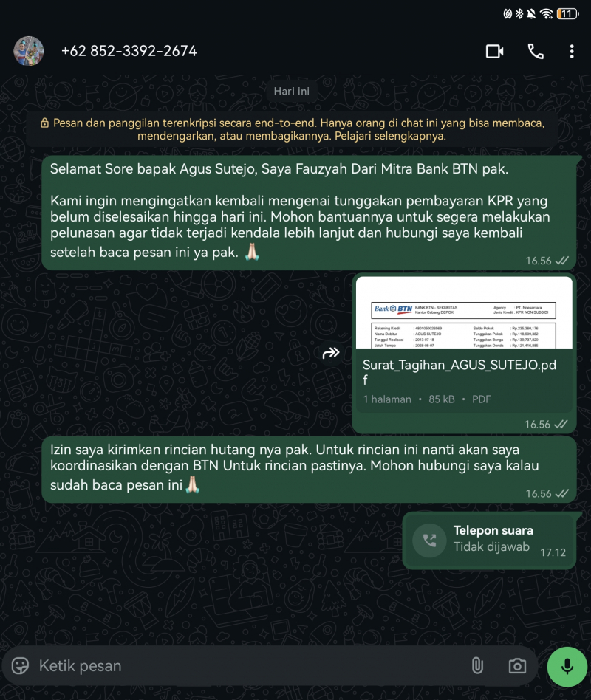The height and width of the screenshot is (700, 591).
Task: Tap the missed-call phone icon in bubble
Action: point(429,541)
